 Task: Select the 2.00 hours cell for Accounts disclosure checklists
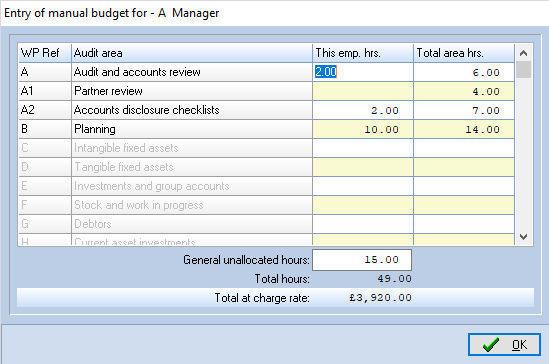[x=363, y=110]
